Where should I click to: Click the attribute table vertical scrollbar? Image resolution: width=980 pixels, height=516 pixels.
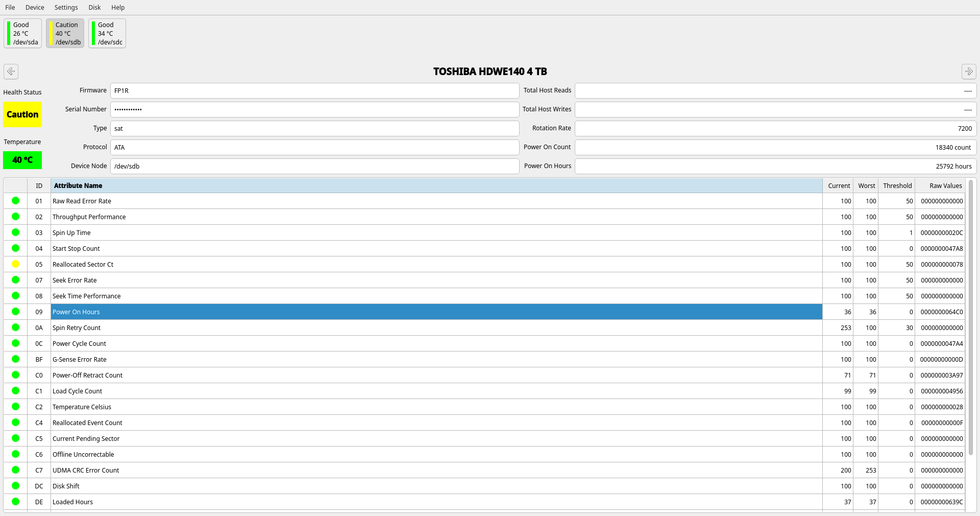[x=971, y=317]
